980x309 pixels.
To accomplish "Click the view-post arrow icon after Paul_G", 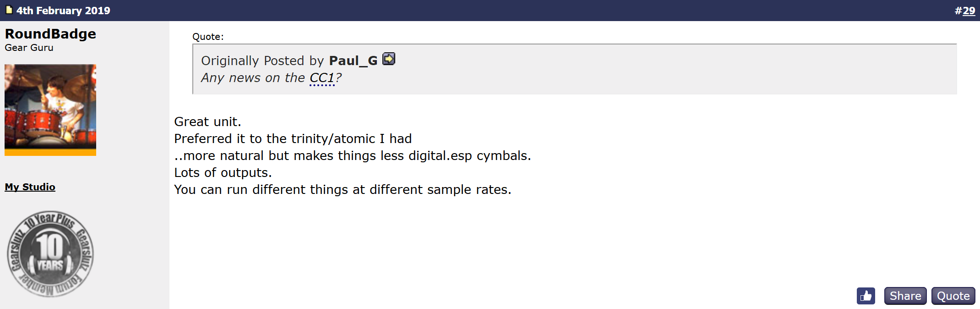I will coord(388,59).
